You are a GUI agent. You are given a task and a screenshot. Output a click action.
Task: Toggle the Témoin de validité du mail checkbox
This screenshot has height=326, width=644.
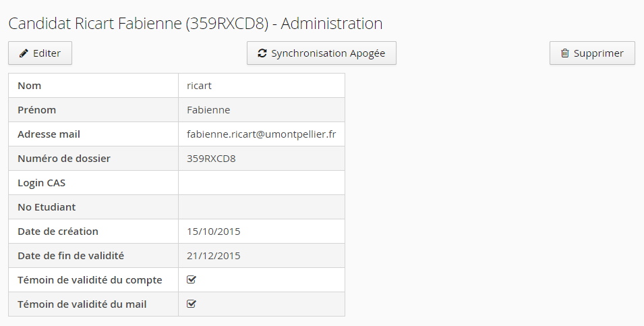pos(192,304)
